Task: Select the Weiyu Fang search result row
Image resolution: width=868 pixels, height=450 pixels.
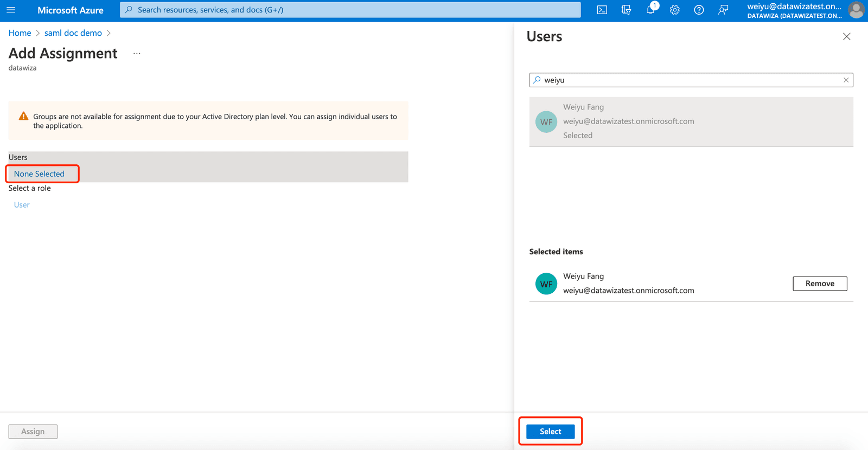Action: click(x=691, y=121)
